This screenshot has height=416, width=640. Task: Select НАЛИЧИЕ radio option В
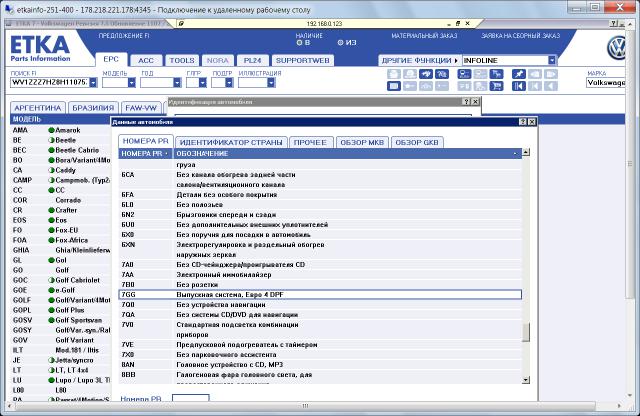coord(299,42)
